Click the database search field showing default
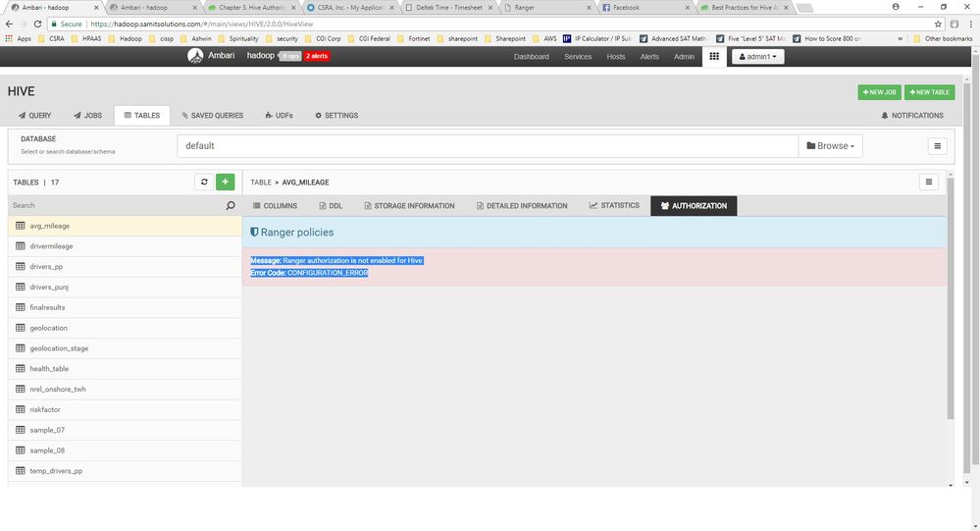Image resolution: width=980 pixels, height=531 pixels. coord(488,145)
